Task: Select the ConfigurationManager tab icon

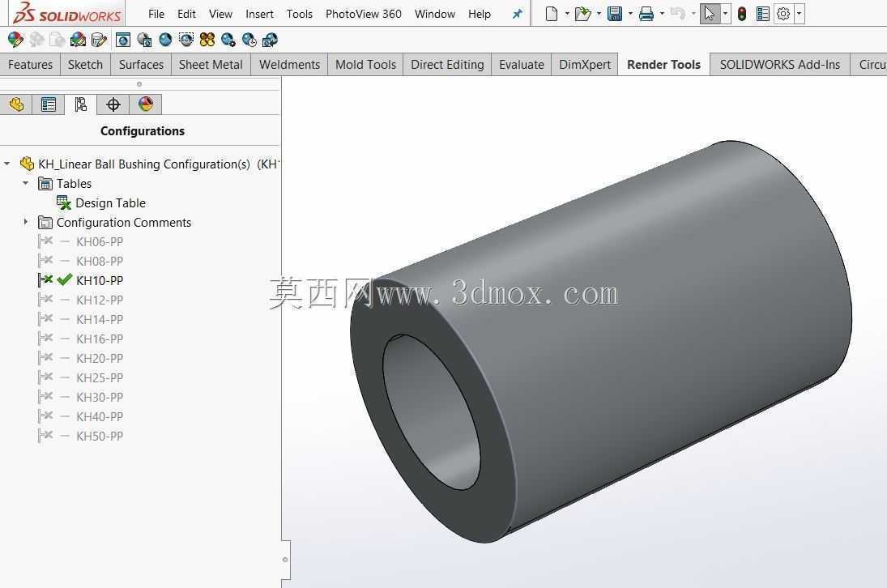Action: pyautogui.click(x=81, y=104)
